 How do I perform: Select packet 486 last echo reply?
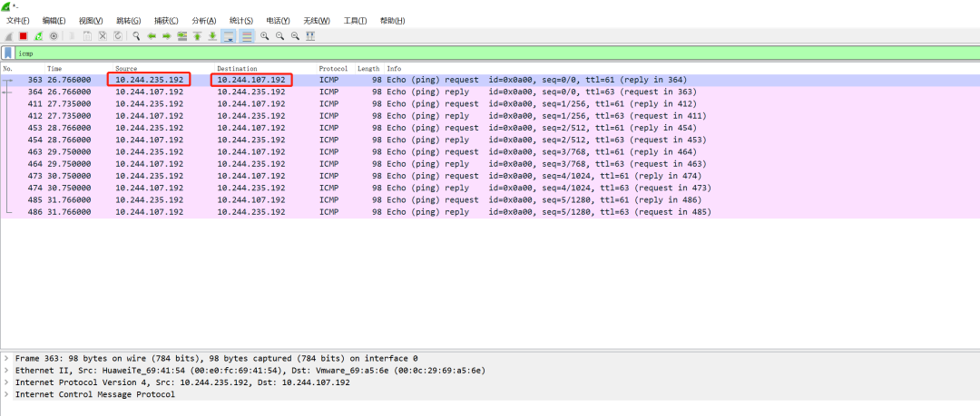490,212
